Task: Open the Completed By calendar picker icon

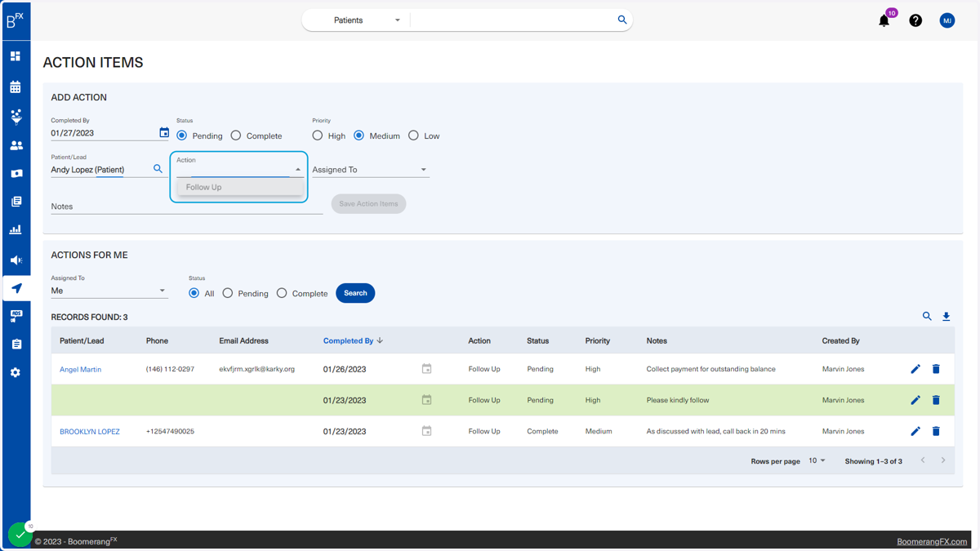Action: [164, 132]
